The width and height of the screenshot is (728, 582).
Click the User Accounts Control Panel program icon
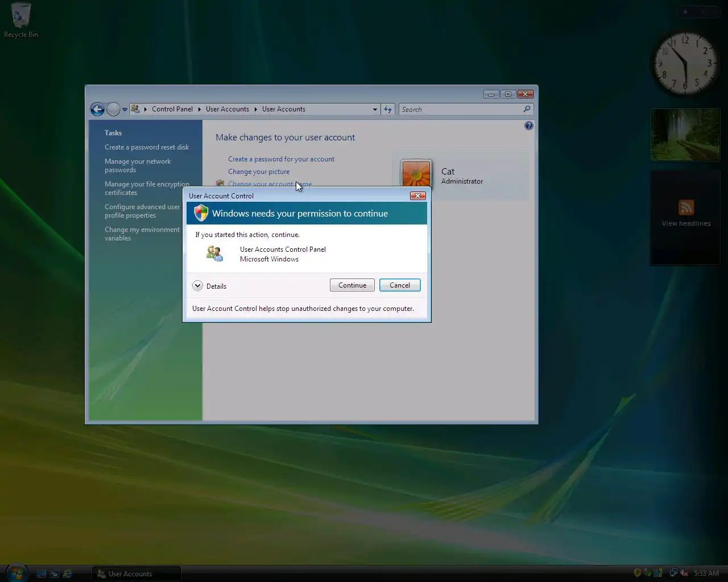(214, 253)
